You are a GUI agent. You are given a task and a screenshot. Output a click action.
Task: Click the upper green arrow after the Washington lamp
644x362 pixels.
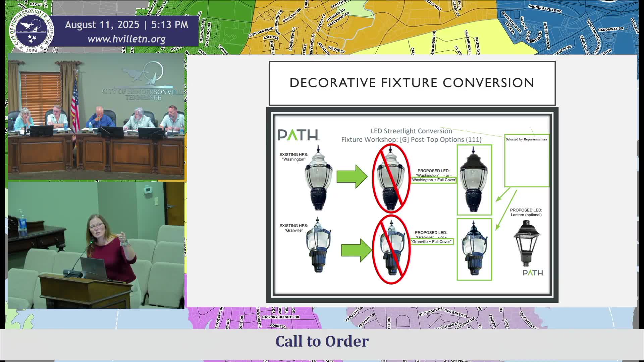point(352,176)
